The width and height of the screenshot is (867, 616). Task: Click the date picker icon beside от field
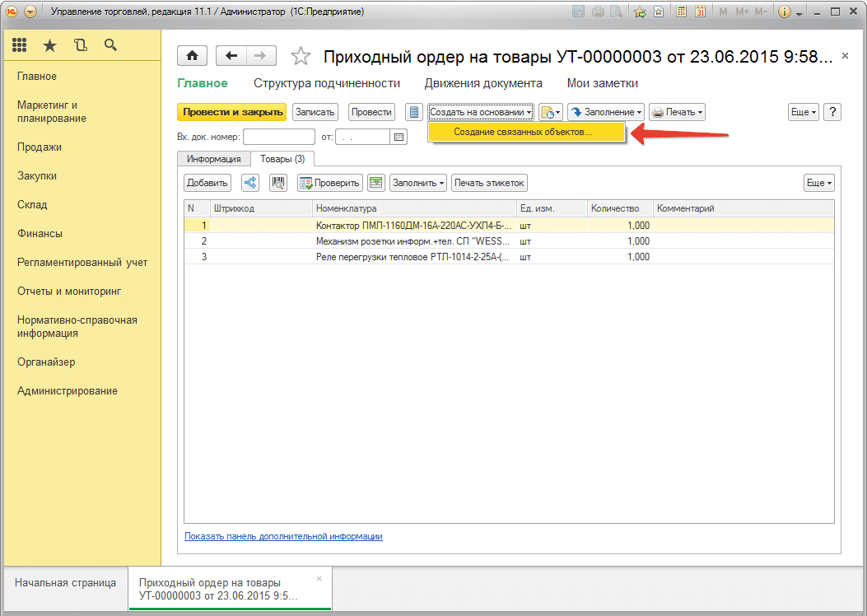coord(399,137)
